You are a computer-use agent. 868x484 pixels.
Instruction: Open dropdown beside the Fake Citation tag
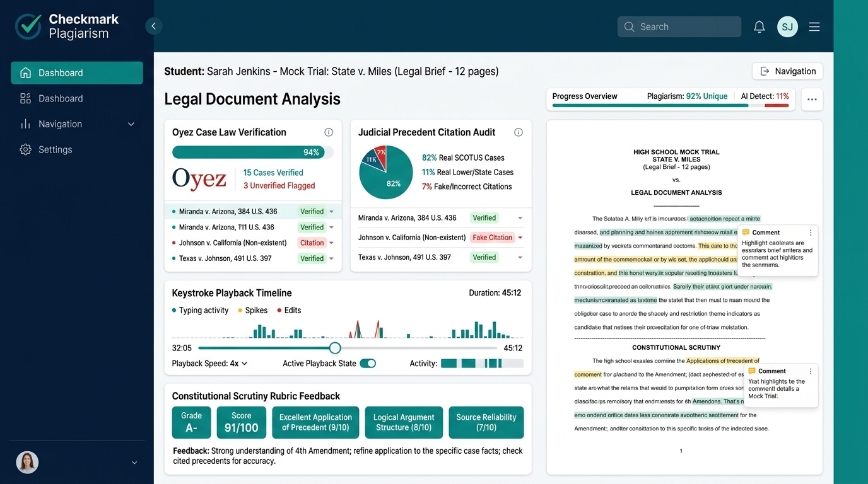tap(520, 238)
